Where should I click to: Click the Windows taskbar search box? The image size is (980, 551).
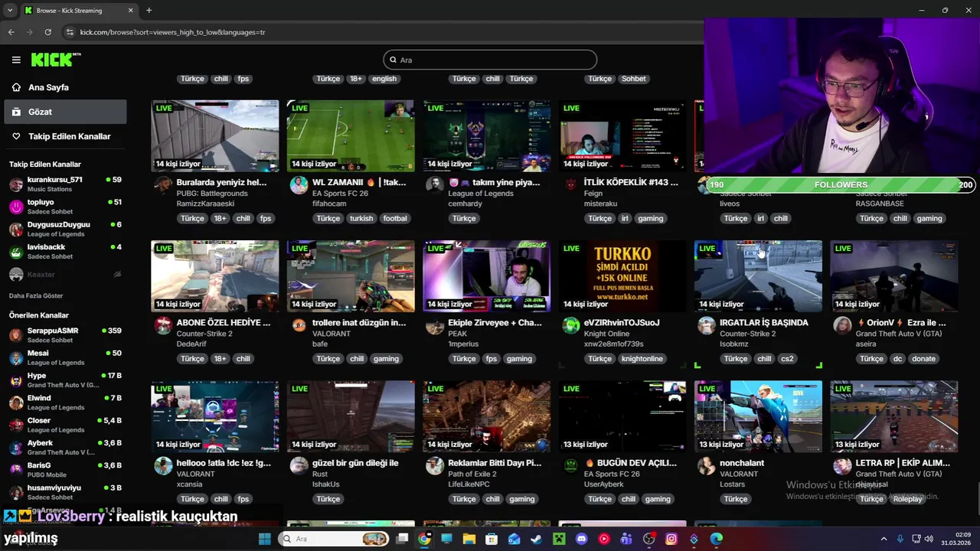pos(333,539)
